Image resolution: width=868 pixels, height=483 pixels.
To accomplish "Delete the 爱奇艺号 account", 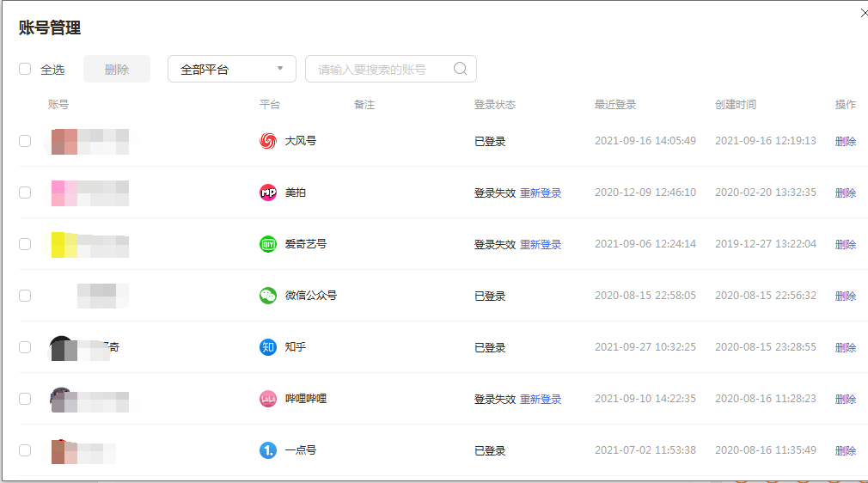I will pyautogui.click(x=846, y=244).
